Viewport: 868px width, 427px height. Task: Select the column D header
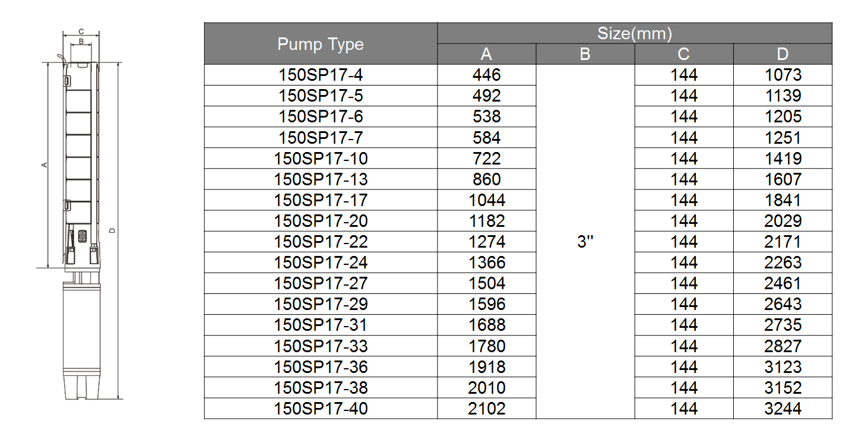(x=783, y=54)
